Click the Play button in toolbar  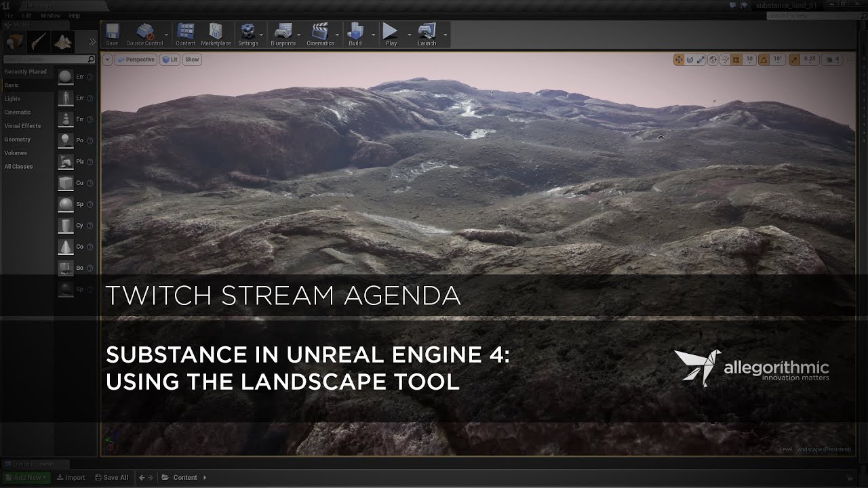(x=391, y=35)
